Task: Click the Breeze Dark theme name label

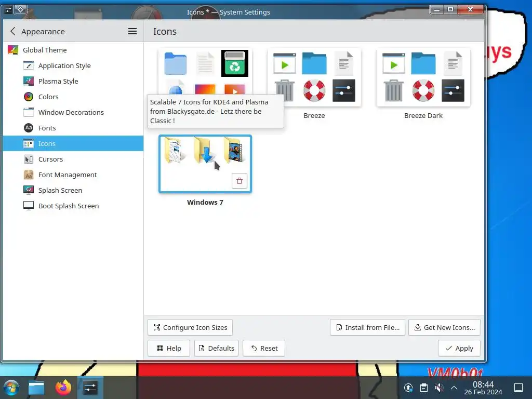Action: [423, 116]
